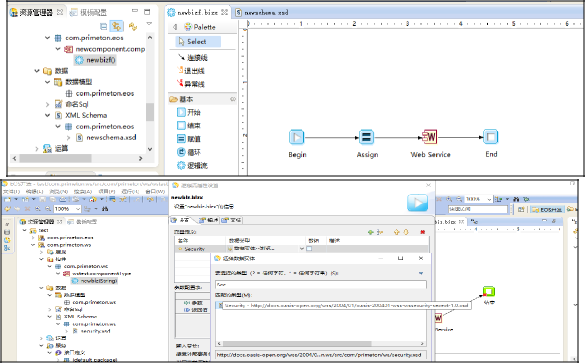585x363 pixels.
Task: Click the quick access search field in the lower right toolbar
Action: (x=478, y=209)
